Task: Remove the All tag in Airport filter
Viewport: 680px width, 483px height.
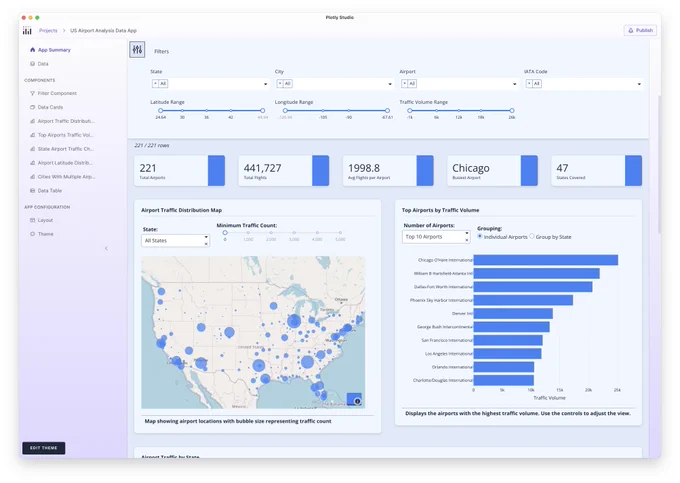Action: click(404, 83)
